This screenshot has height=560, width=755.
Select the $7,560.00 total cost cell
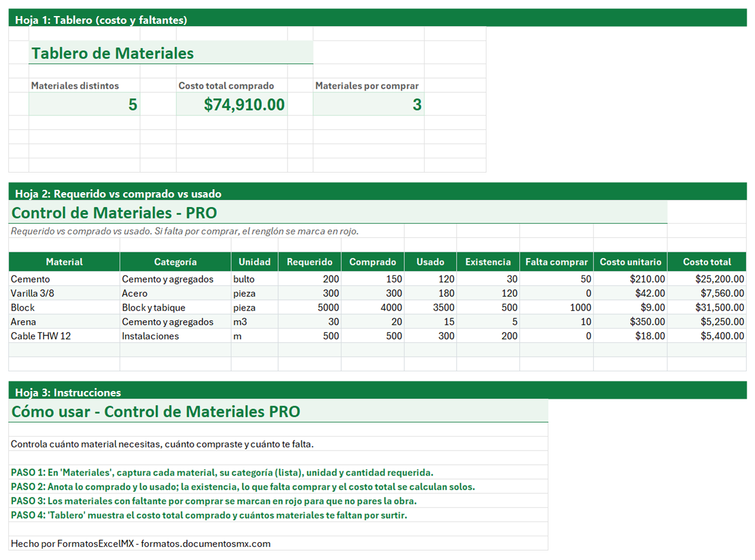707,293
